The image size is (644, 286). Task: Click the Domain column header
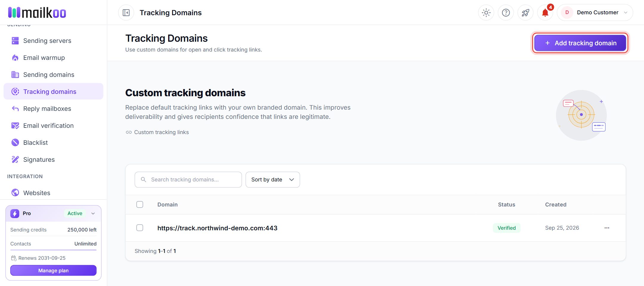click(x=168, y=205)
